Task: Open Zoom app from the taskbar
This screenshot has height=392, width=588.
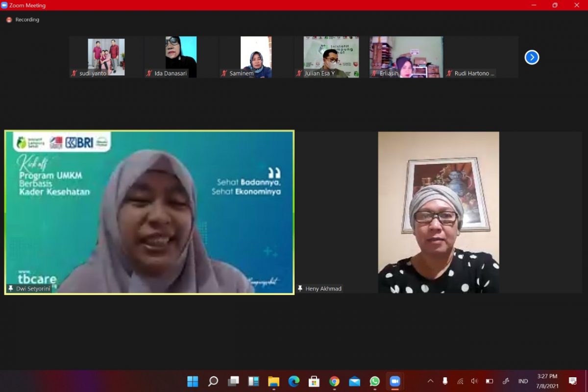Action: coord(395,381)
